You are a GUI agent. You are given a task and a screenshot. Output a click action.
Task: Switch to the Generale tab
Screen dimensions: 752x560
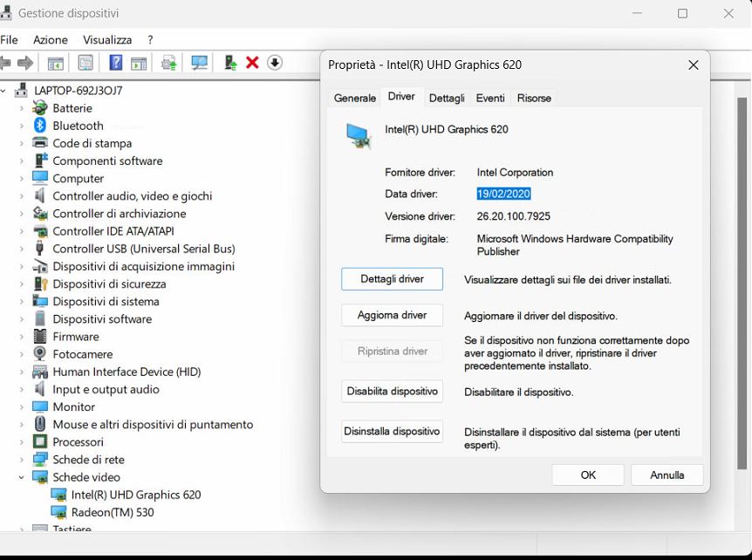[x=355, y=98]
